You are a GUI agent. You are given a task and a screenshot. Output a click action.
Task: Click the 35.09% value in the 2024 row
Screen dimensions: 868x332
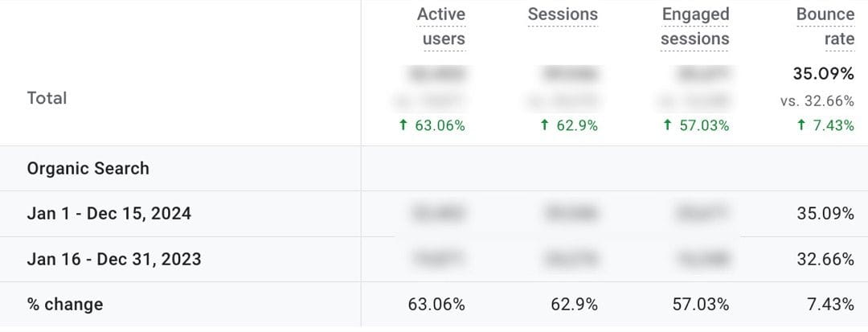click(x=823, y=214)
